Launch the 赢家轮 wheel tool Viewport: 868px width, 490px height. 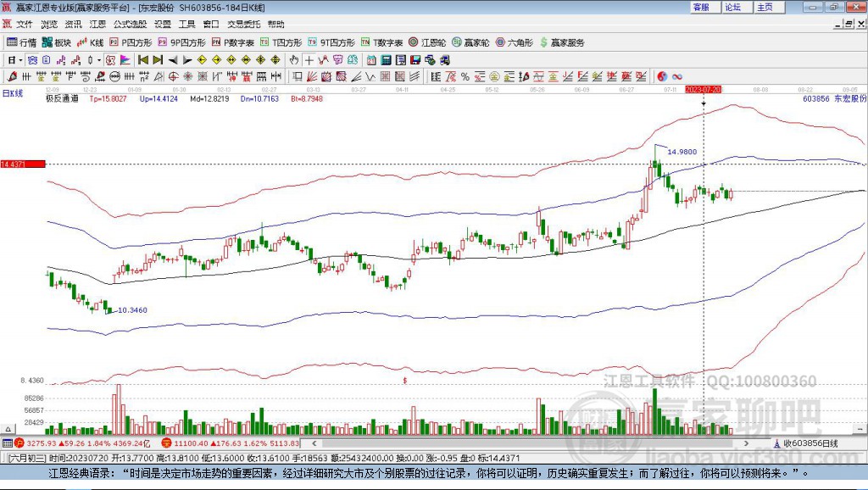pos(470,42)
